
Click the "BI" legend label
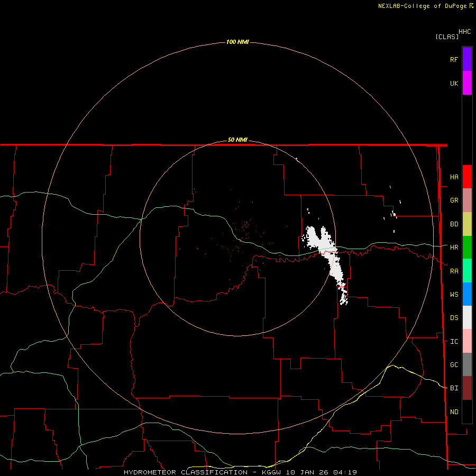454,388
